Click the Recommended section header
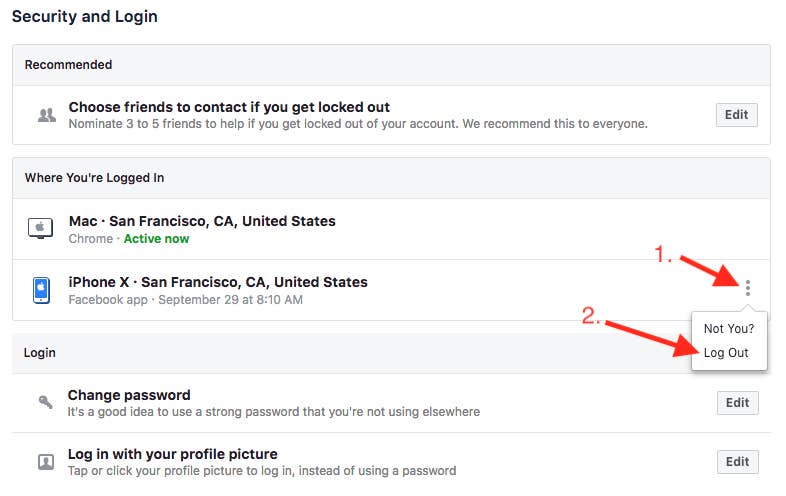 pyautogui.click(x=68, y=65)
